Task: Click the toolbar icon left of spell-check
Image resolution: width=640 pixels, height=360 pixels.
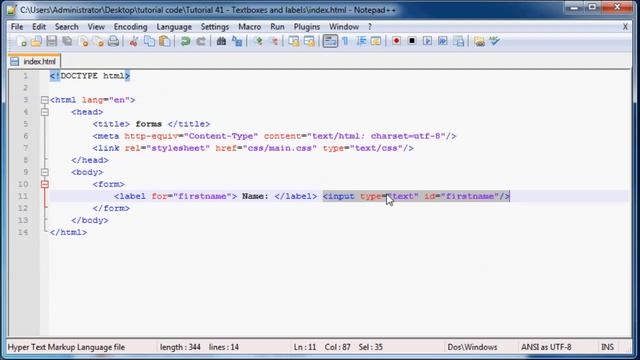Action: tap(479, 41)
